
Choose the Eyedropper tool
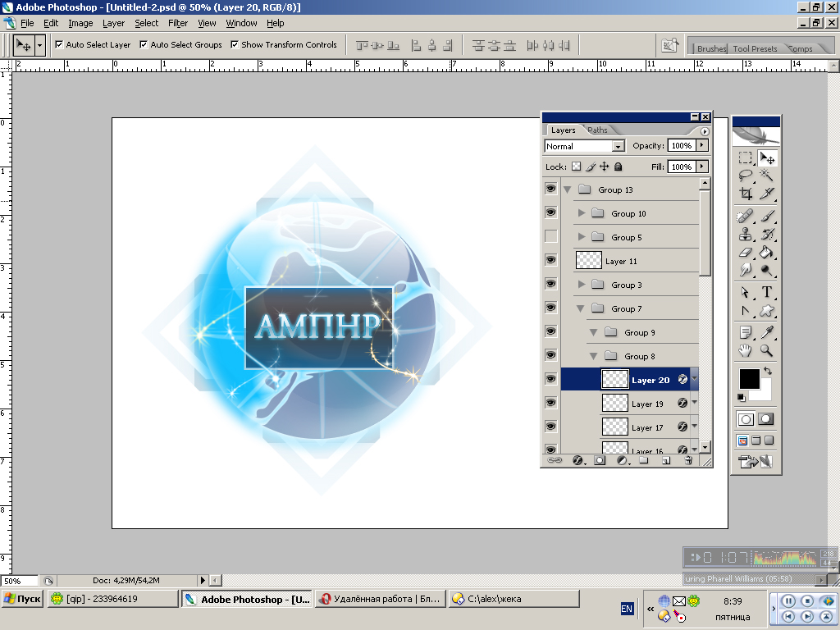[x=767, y=331]
